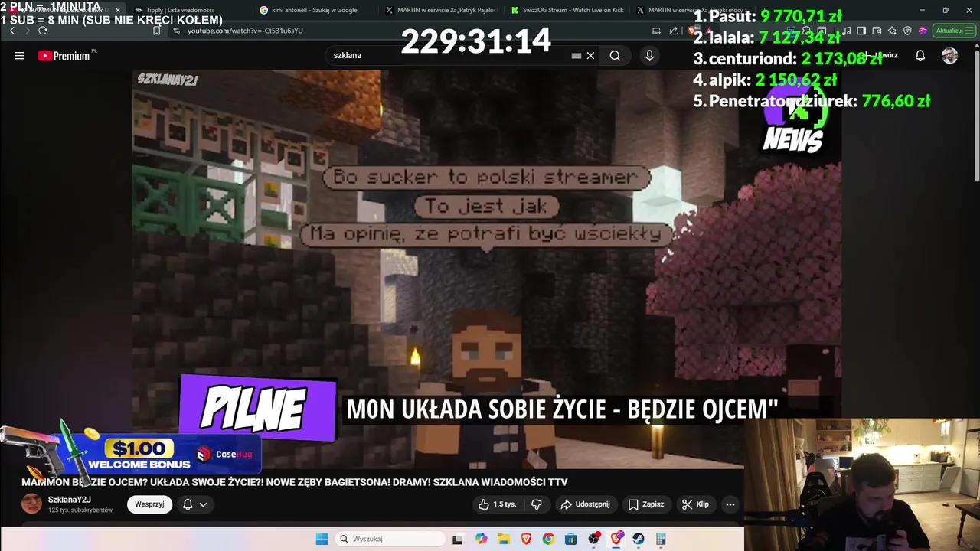The width and height of the screenshot is (980, 551).
Task: Open more actions three-dot menu
Action: pyautogui.click(x=730, y=504)
